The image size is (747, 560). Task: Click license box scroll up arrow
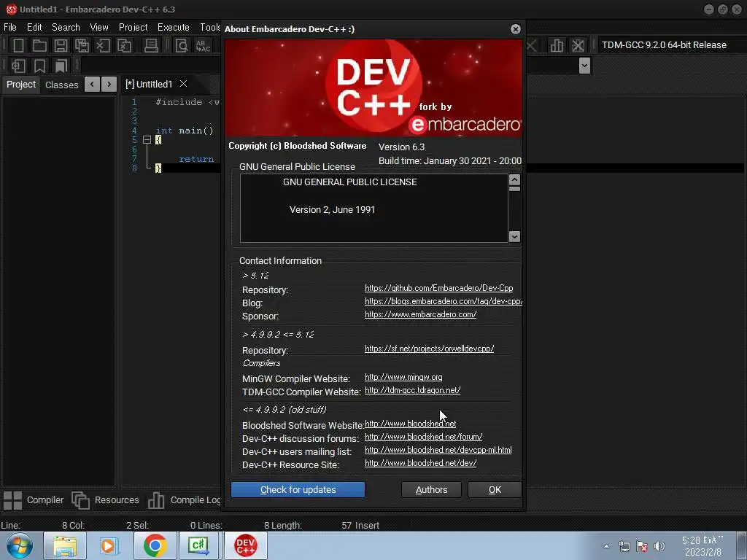point(514,179)
